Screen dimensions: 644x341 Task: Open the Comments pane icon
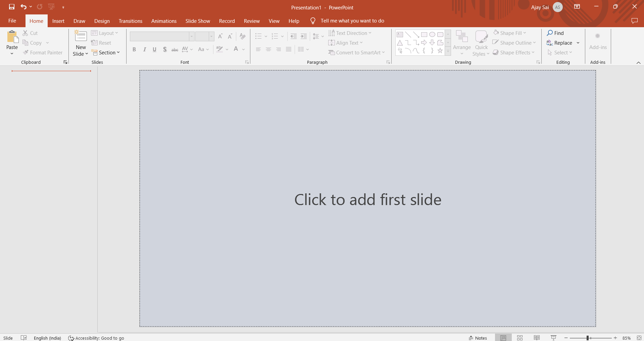[634, 21]
